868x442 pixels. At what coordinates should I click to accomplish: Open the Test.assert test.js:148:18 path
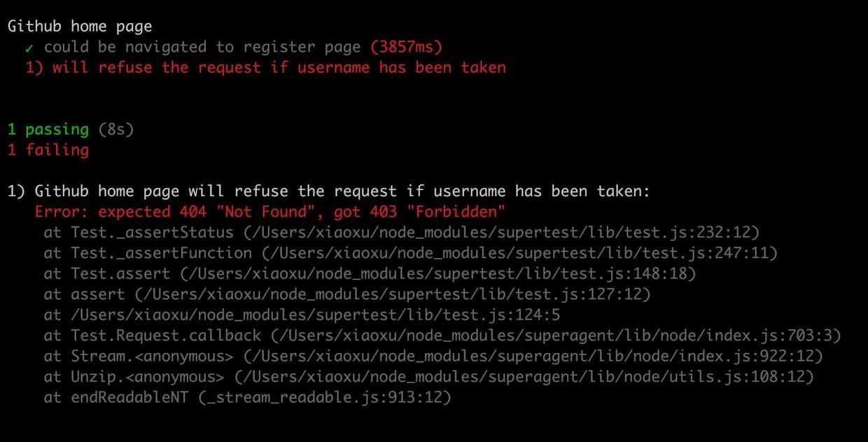pyautogui.click(x=437, y=274)
